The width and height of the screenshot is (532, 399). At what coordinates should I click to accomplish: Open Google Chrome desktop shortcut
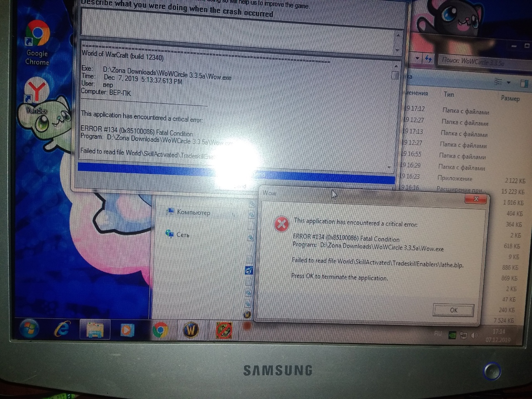coord(37,34)
